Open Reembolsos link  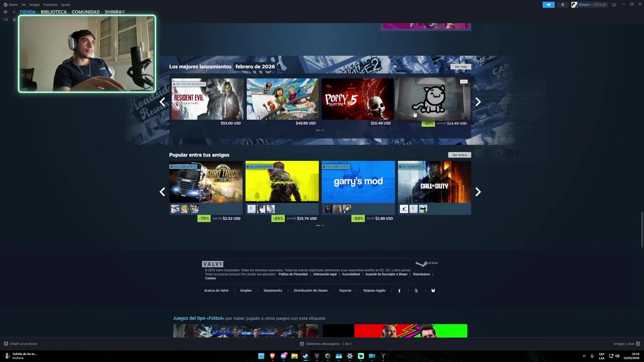(x=422, y=275)
